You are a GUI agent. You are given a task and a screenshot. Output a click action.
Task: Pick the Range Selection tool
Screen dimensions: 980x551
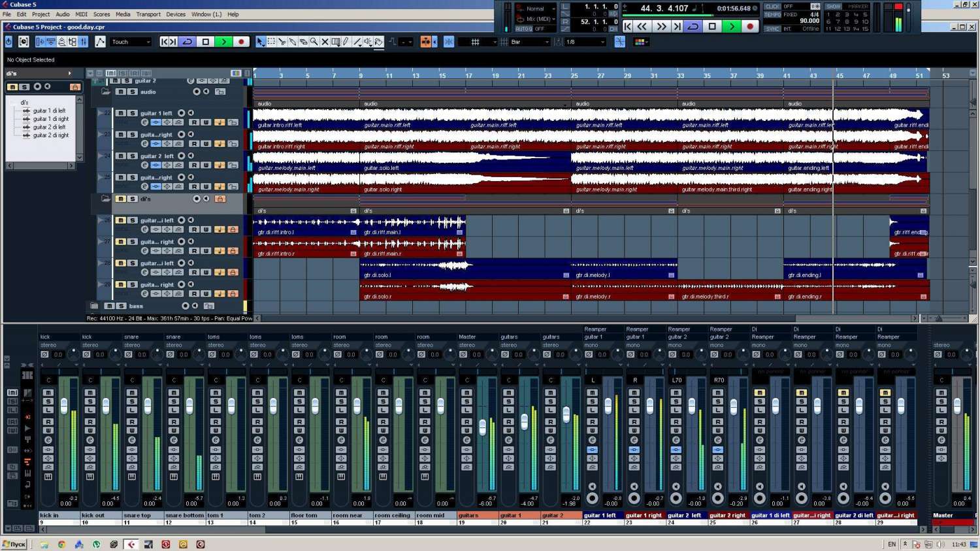click(x=272, y=42)
